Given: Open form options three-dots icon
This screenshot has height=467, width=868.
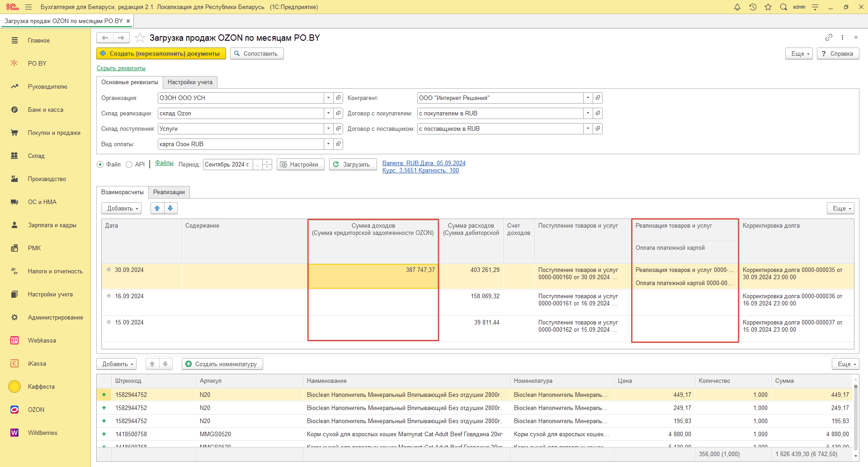Looking at the screenshot, I should 842,37.
